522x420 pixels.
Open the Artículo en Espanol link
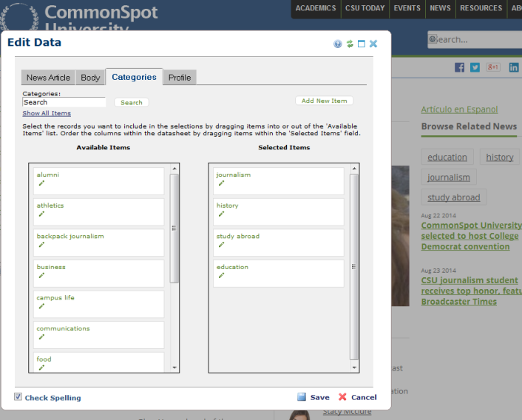pos(459,109)
